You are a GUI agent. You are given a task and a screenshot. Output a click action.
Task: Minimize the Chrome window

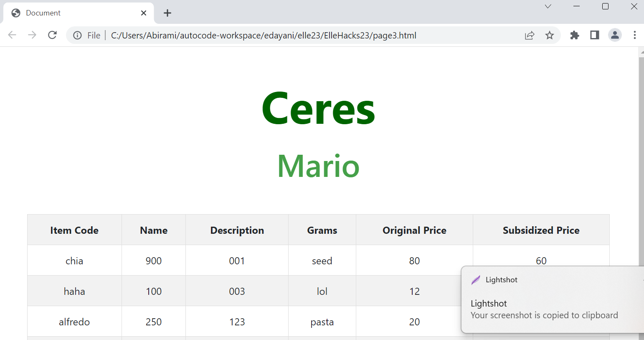[x=577, y=6]
